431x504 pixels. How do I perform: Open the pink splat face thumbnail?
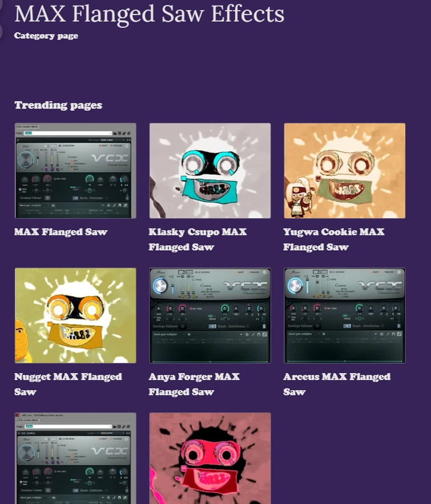[x=210, y=458]
